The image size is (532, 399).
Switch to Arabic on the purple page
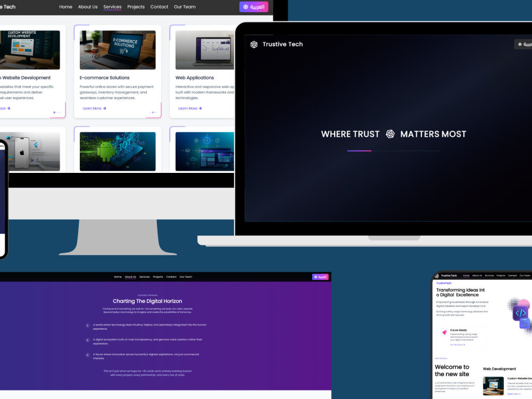click(320, 277)
